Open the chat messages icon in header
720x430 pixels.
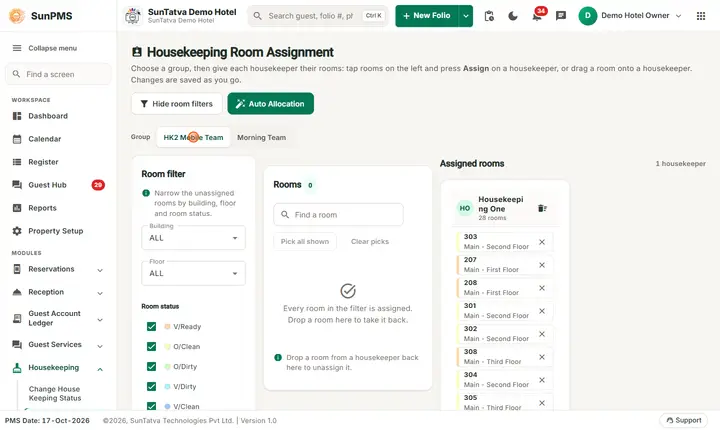pos(561,16)
